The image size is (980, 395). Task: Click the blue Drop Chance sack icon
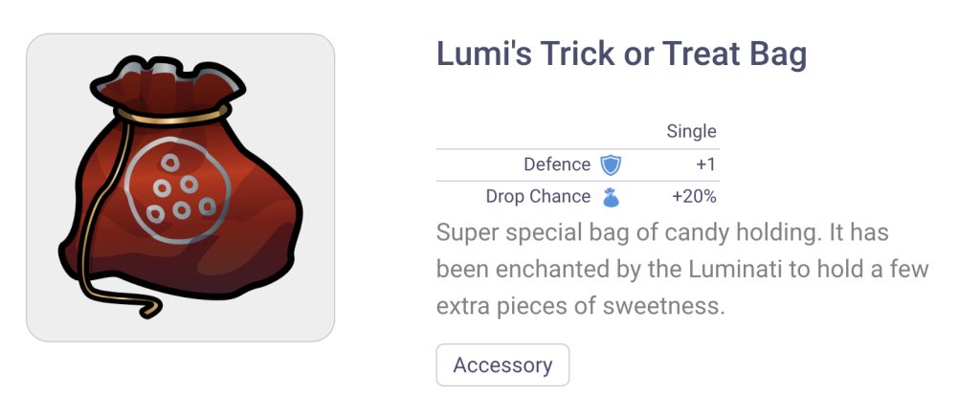click(x=610, y=197)
